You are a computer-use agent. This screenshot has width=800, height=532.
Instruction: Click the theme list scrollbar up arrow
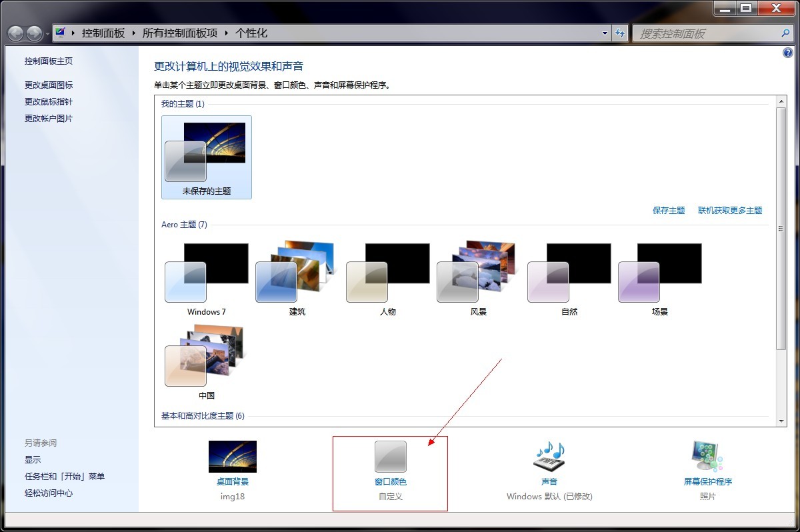782,101
